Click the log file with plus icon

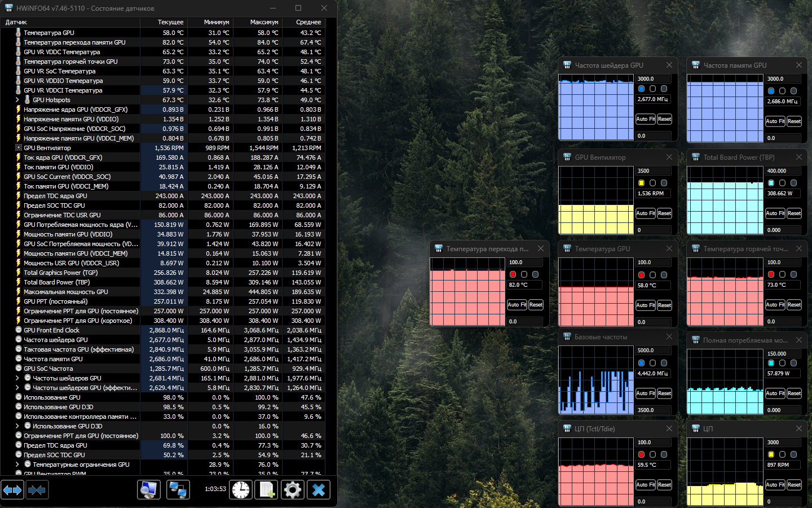267,490
